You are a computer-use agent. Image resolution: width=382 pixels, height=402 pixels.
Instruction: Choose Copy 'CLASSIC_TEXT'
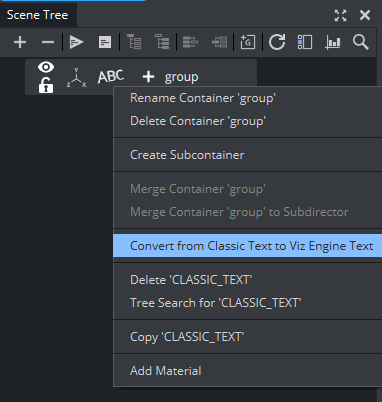click(187, 337)
